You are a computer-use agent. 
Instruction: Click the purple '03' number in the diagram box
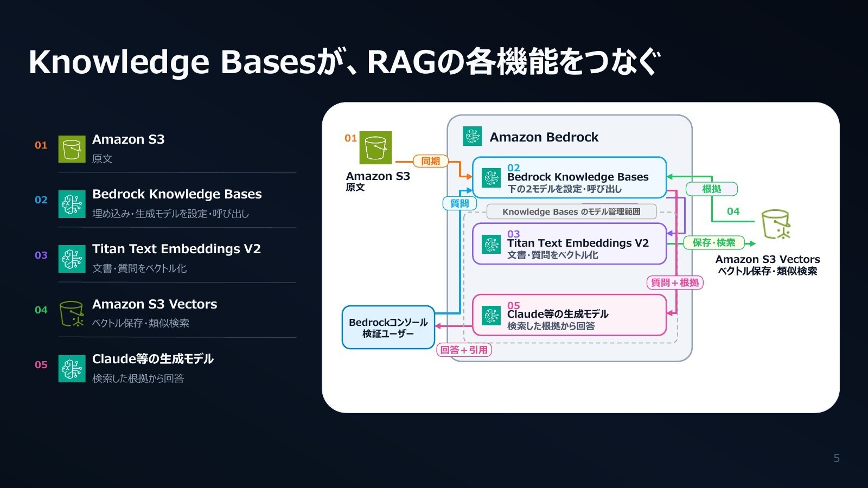514,234
